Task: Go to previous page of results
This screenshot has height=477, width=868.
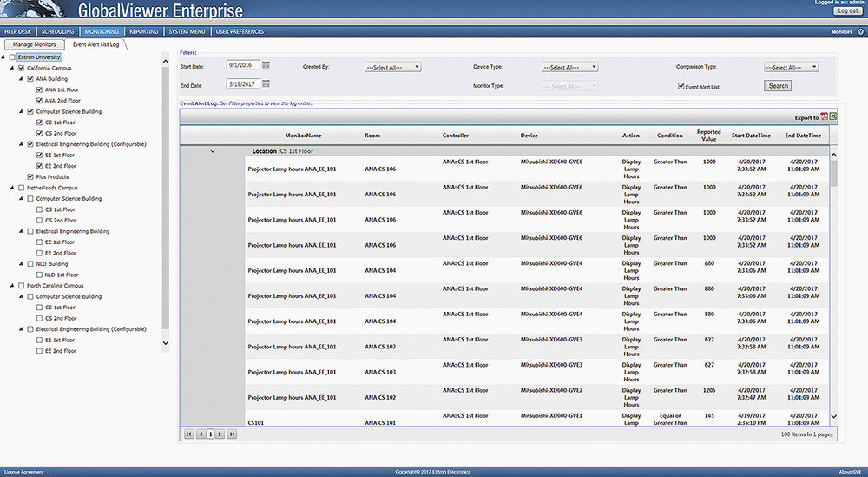Action: coord(201,434)
